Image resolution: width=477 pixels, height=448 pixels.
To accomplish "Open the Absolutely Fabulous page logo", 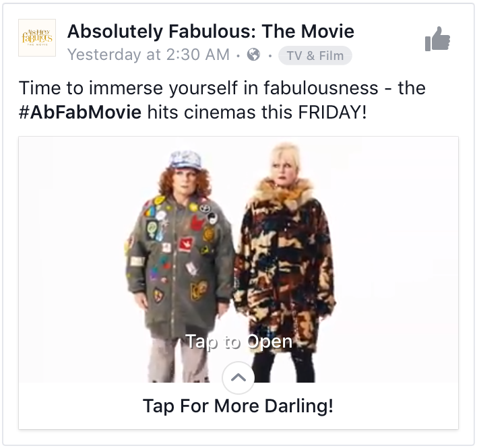I will click(37, 38).
